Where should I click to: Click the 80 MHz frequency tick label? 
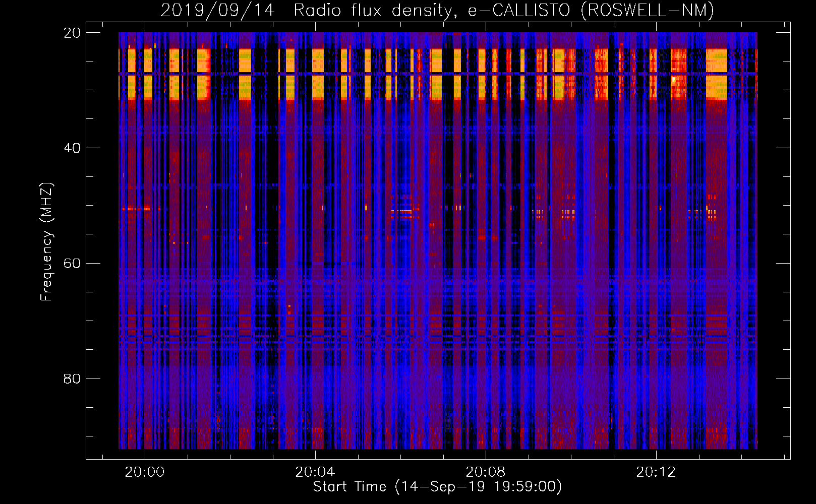tap(72, 379)
